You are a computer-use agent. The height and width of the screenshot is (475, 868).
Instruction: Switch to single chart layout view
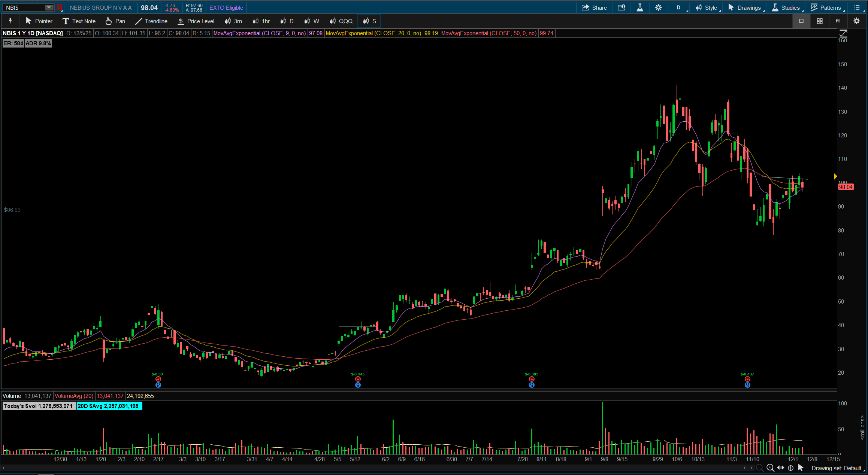[801, 21]
